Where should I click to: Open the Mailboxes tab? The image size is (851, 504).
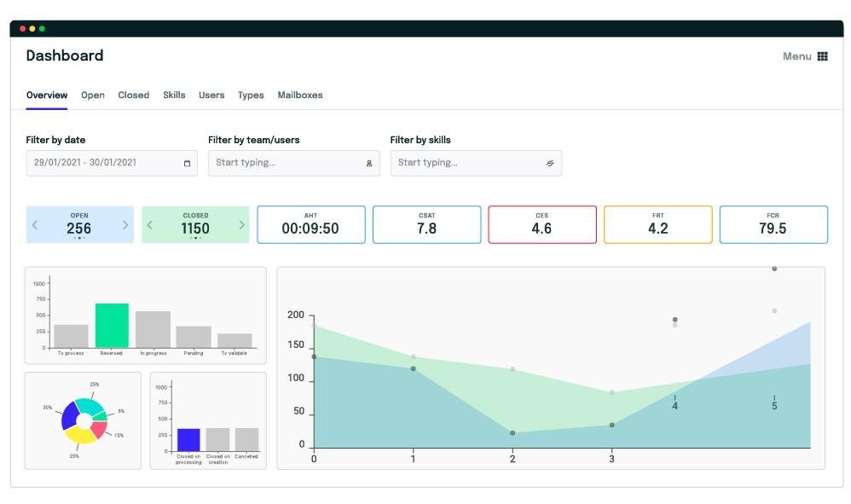point(300,95)
